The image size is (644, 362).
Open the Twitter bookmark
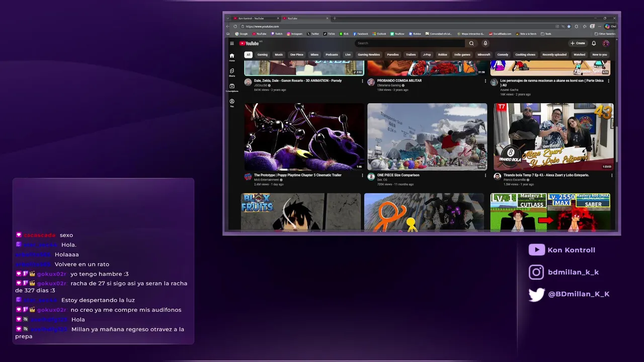point(313,34)
